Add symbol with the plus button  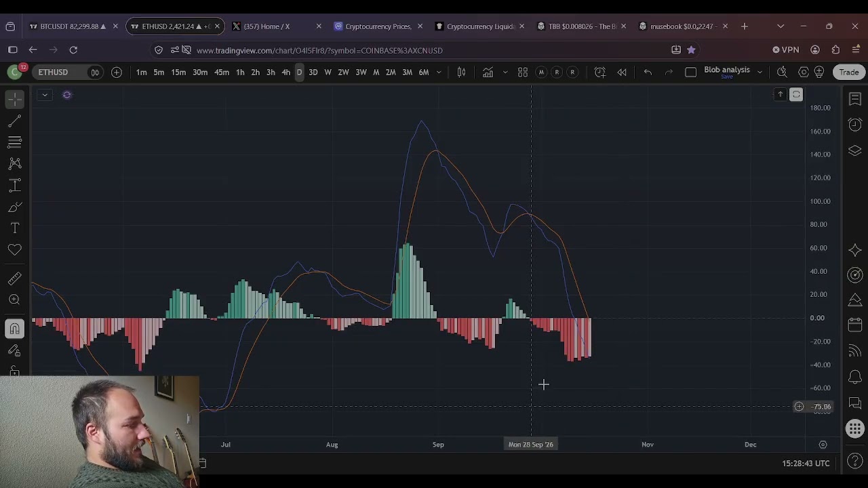tap(117, 73)
